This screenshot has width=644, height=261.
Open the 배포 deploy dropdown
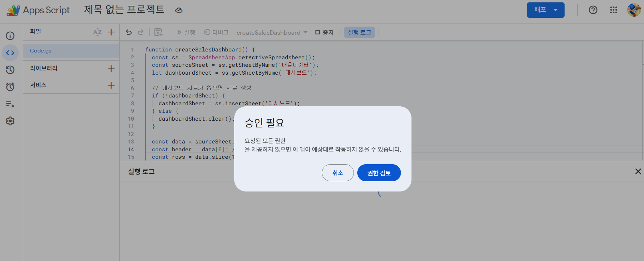pyautogui.click(x=545, y=10)
